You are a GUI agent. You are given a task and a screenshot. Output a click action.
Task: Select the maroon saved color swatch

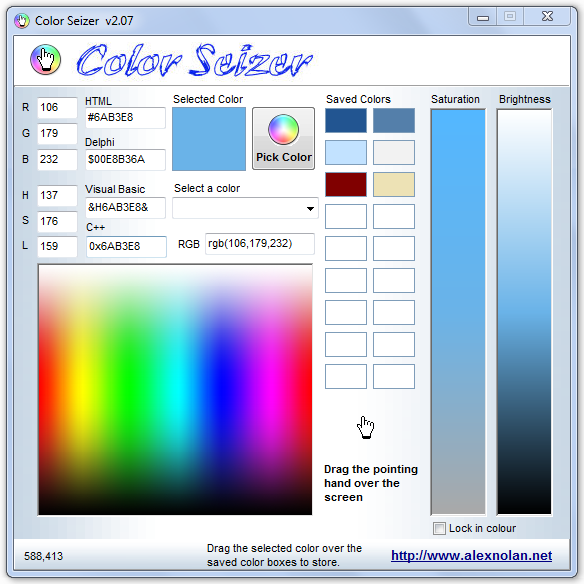(346, 184)
